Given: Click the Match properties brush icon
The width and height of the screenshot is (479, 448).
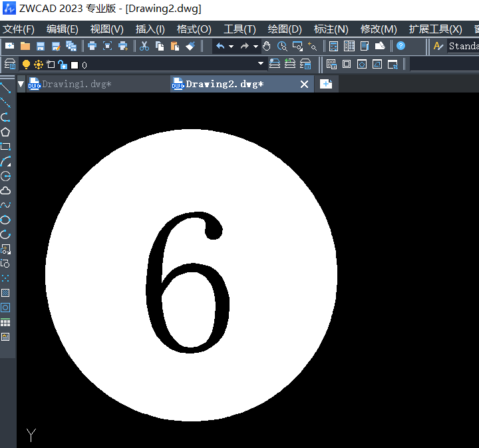Looking at the screenshot, I should coord(190,46).
